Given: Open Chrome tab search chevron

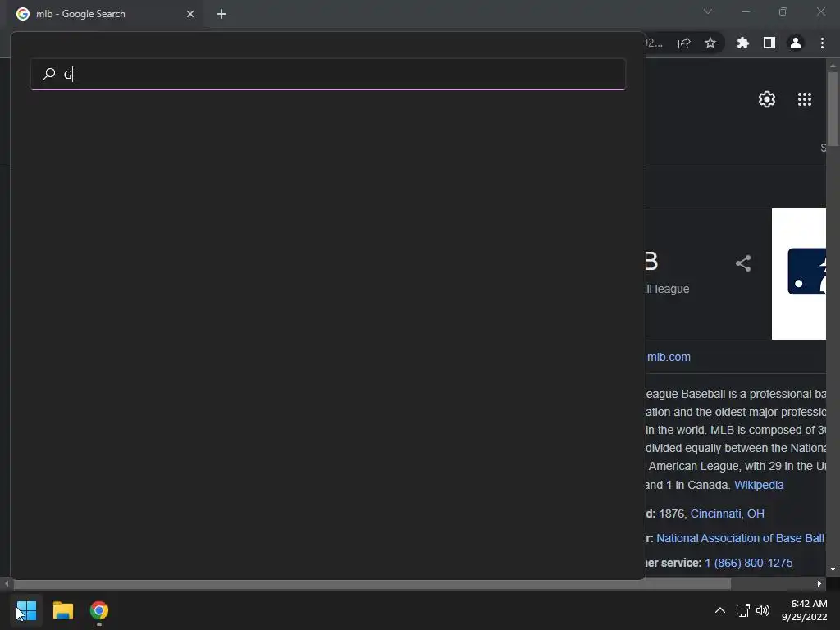Looking at the screenshot, I should coord(708,11).
